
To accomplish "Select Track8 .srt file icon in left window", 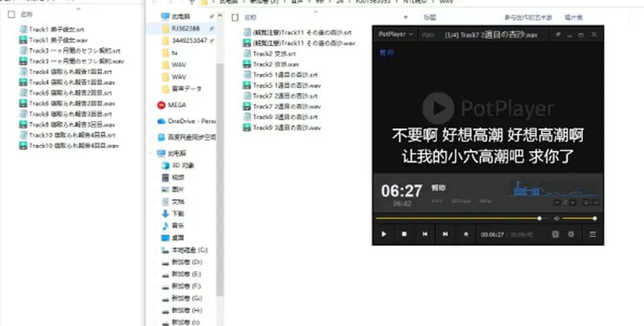I will tap(23, 114).
